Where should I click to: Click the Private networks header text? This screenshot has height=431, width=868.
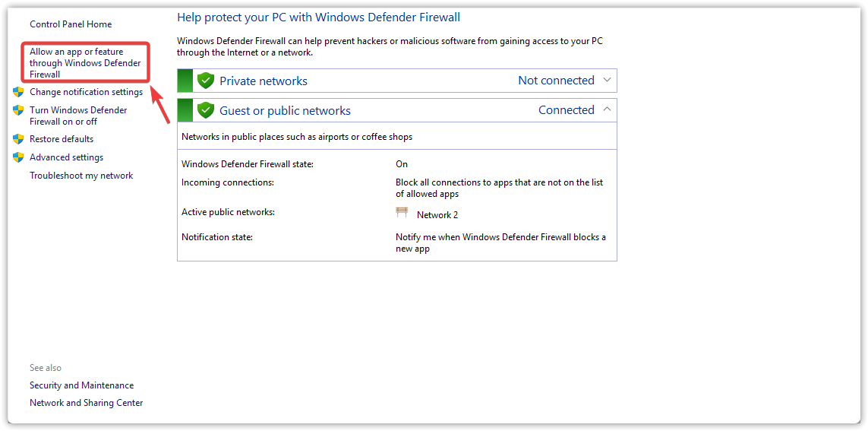pos(264,81)
